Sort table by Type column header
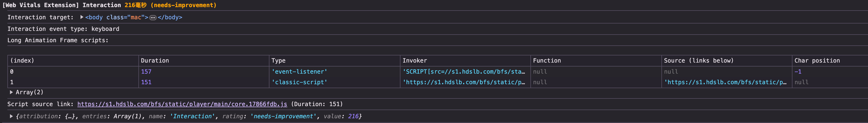Viewport: 868px width, 123px height. click(278, 61)
